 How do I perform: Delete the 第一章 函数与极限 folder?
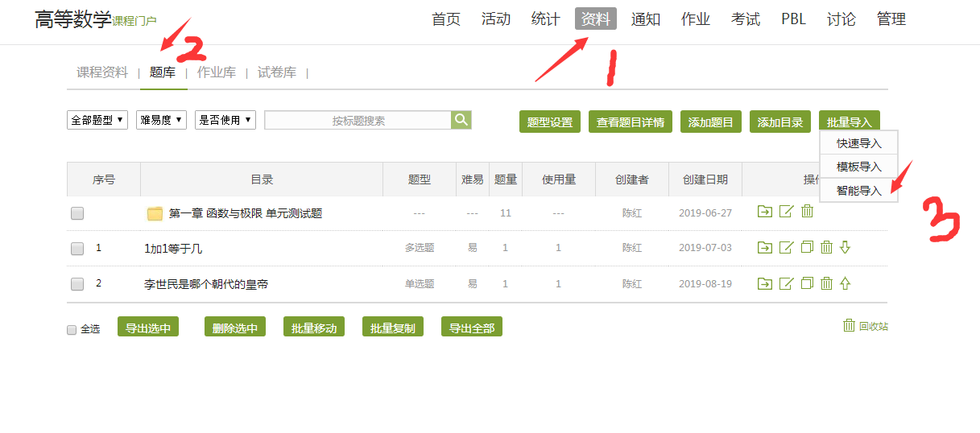pyautogui.click(x=807, y=212)
